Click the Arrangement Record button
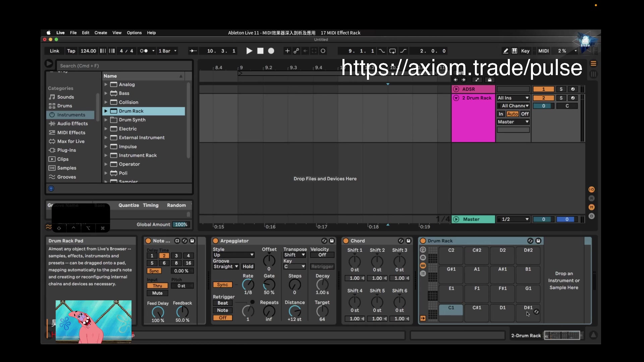The image size is (644, 362). tap(271, 51)
